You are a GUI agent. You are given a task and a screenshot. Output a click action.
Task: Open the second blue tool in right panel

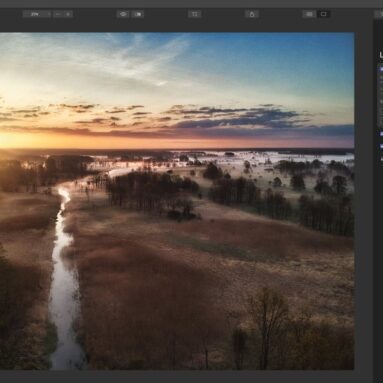pyautogui.click(x=381, y=134)
